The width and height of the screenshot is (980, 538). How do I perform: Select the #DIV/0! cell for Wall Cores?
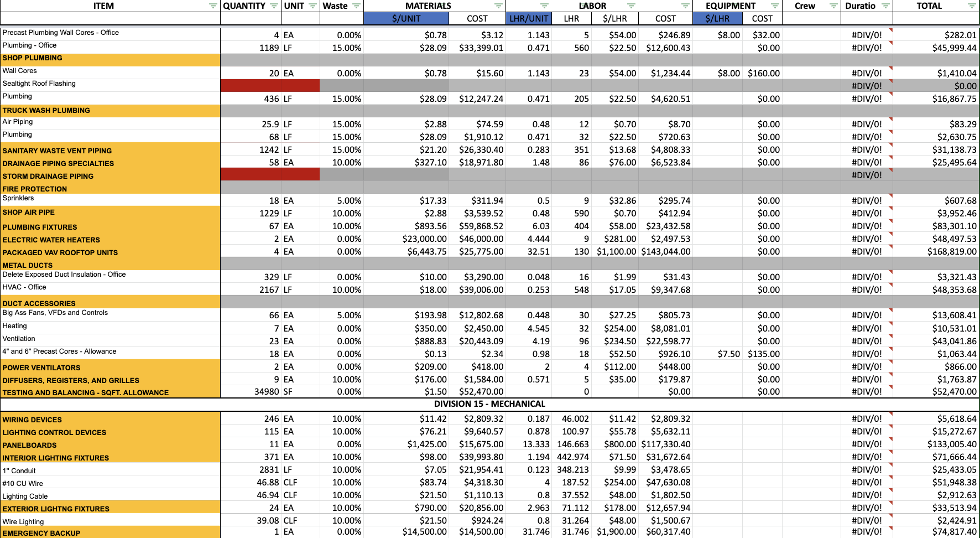(867, 73)
